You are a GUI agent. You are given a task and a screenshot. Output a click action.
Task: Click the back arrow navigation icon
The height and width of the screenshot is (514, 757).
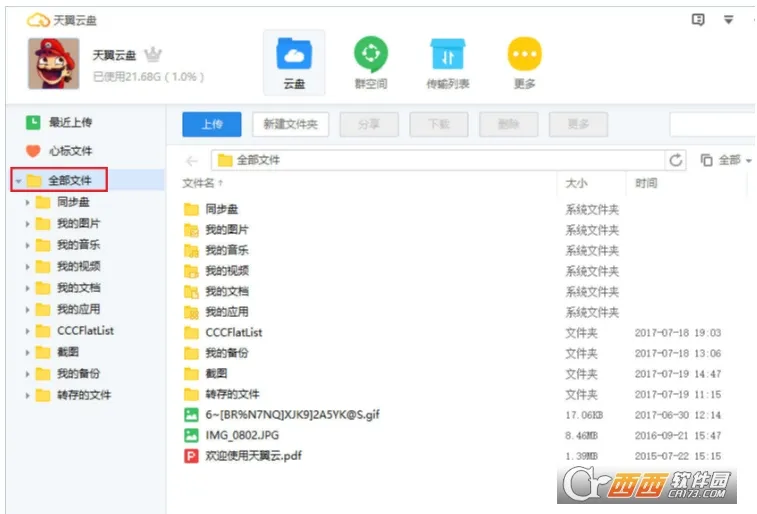pos(192,161)
